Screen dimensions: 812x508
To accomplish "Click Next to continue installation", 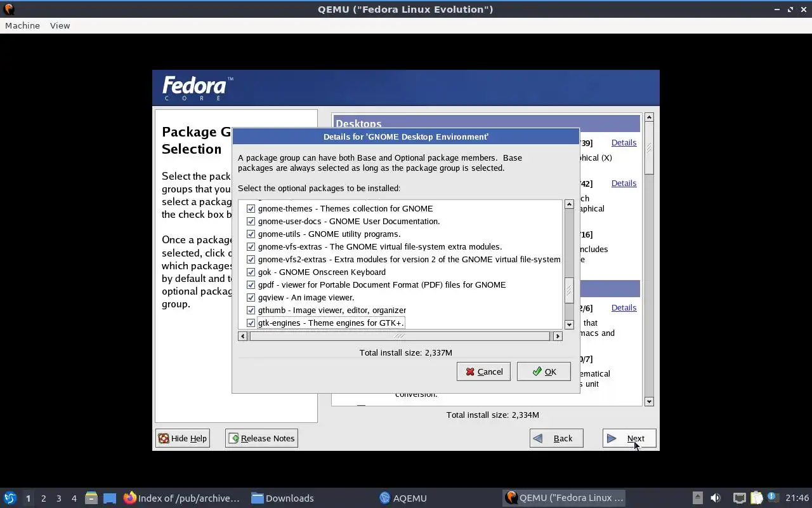I will (629, 438).
